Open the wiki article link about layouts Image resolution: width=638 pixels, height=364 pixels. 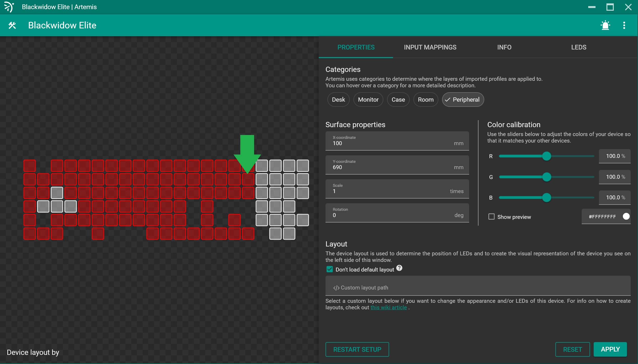pos(389,307)
